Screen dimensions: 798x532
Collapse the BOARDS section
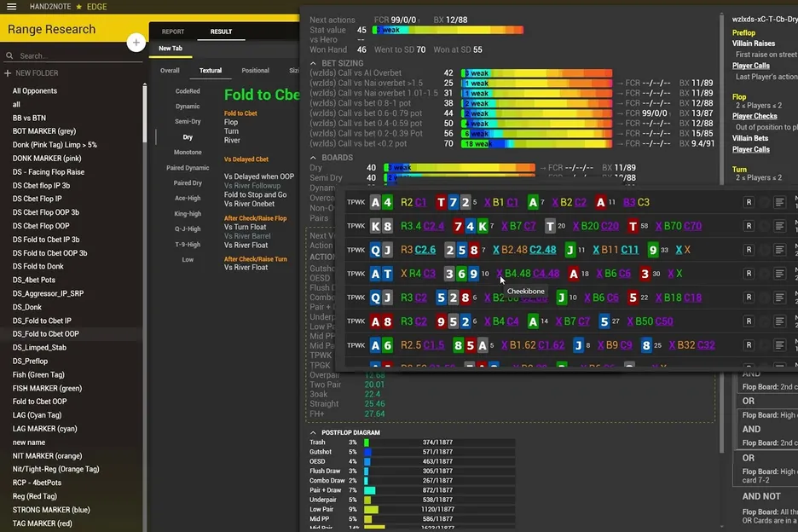tap(313, 157)
